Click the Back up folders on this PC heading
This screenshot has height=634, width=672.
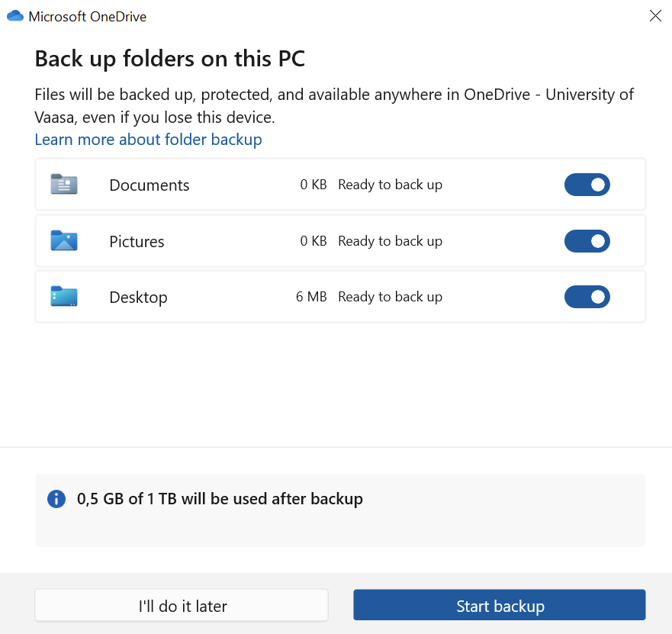pos(170,59)
